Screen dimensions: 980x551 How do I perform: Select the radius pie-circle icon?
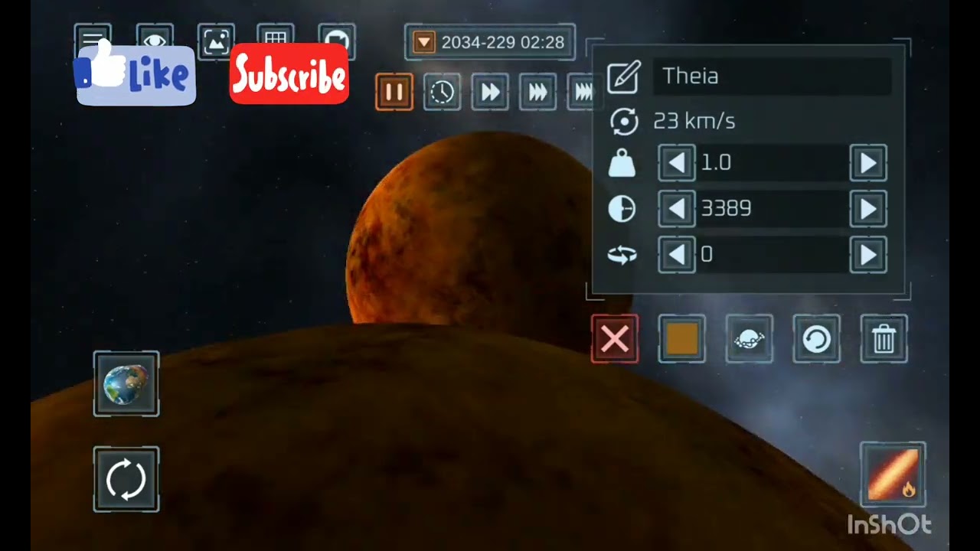(622, 209)
